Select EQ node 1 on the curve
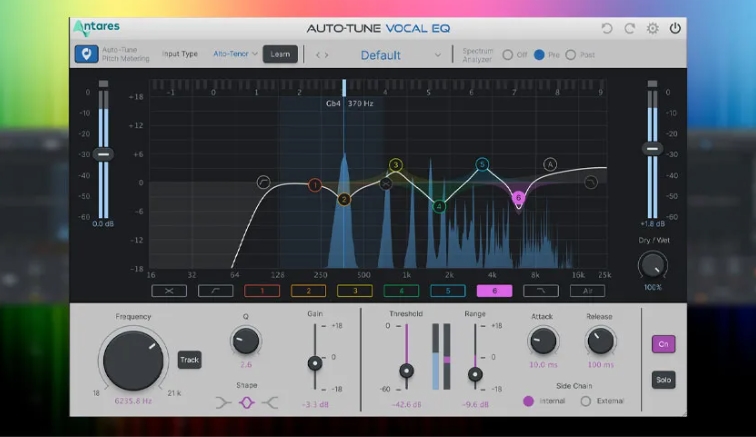Image resolution: width=756 pixels, height=437 pixels. click(x=315, y=185)
